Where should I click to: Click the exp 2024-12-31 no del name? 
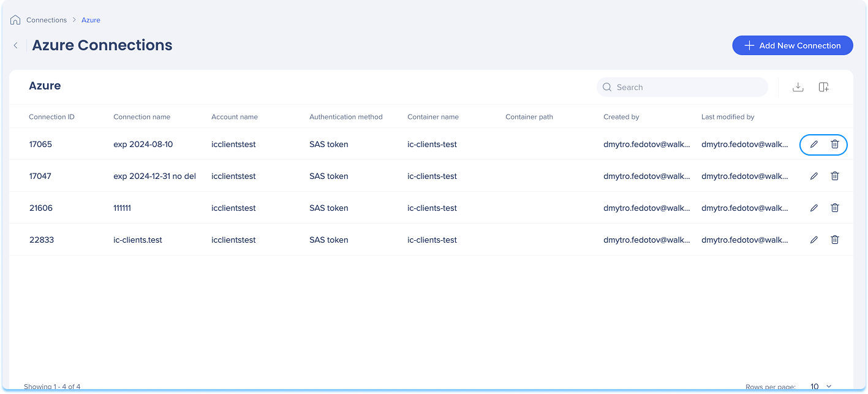(155, 176)
